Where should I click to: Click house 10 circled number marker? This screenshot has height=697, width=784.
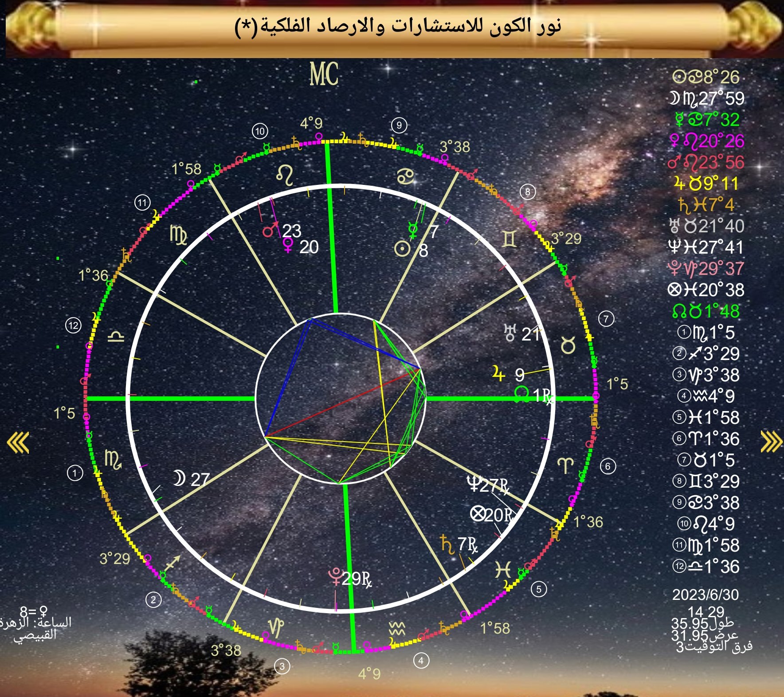pyautogui.click(x=260, y=131)
